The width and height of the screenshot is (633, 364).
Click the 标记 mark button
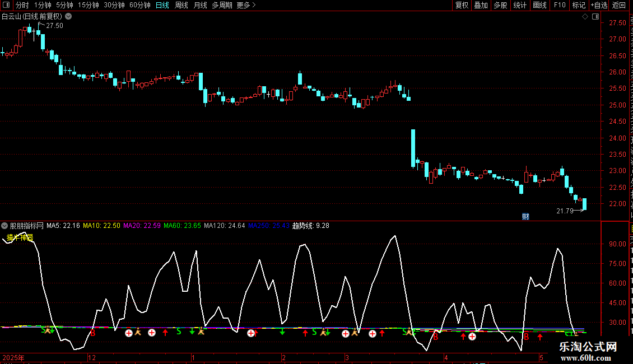tap(579, 5)
